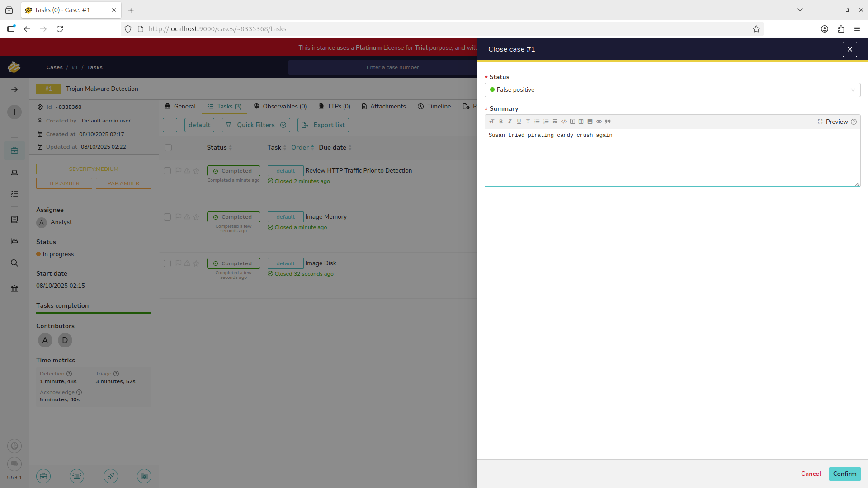
Task: Apply bold formatting in Summary editor
Action: coord(501,122)
